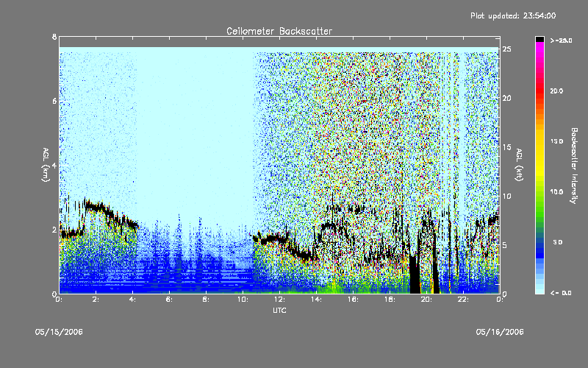Pick the red band of the colorbar
This screenshot has width=588, height=368.
point(539,92)
